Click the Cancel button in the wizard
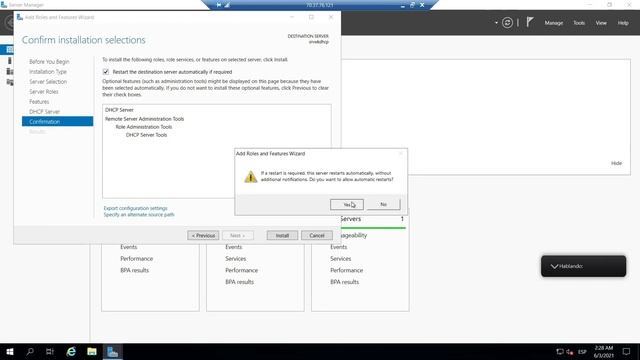The height and width of the screenshot is (360, 640). tap(317, 236)
